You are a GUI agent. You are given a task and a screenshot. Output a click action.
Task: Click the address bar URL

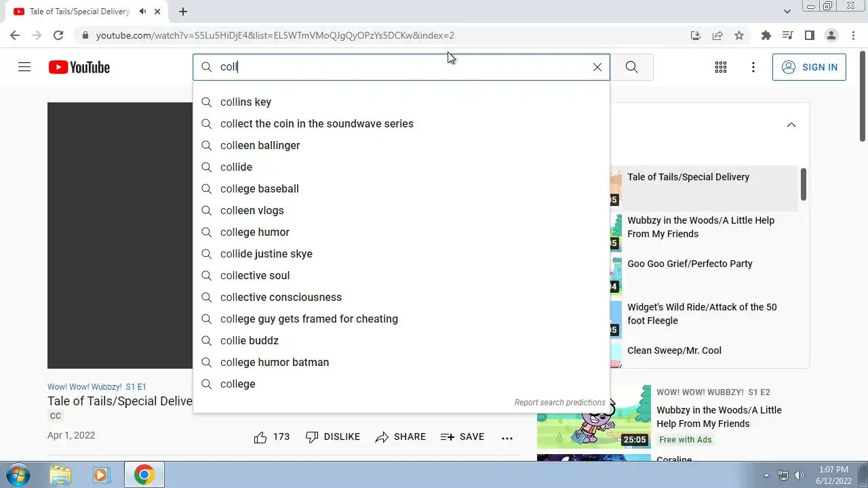[275, 35]
